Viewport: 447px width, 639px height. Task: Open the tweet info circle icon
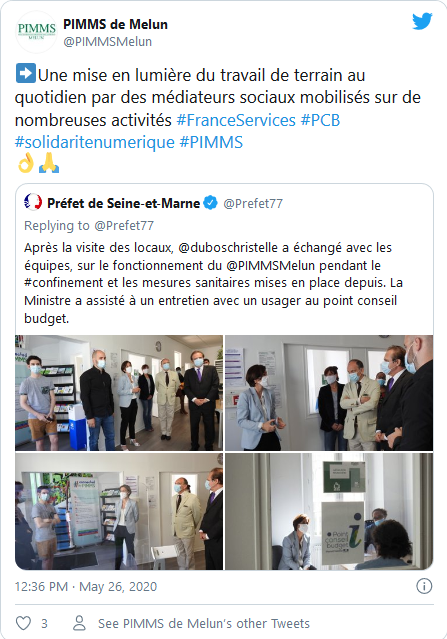(x=424, y=586)
